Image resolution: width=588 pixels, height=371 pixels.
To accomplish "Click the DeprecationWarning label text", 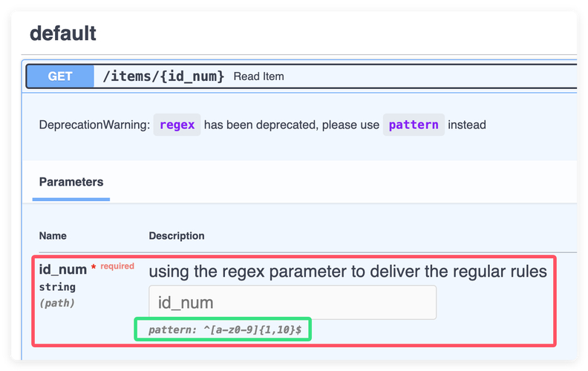I will pos(94,125).
